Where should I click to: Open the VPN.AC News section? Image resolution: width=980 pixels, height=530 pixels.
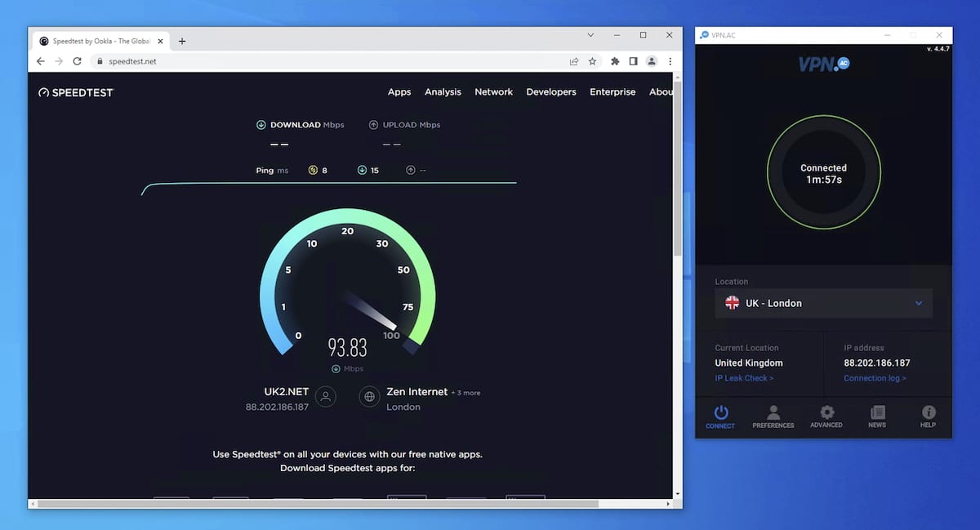877,416
